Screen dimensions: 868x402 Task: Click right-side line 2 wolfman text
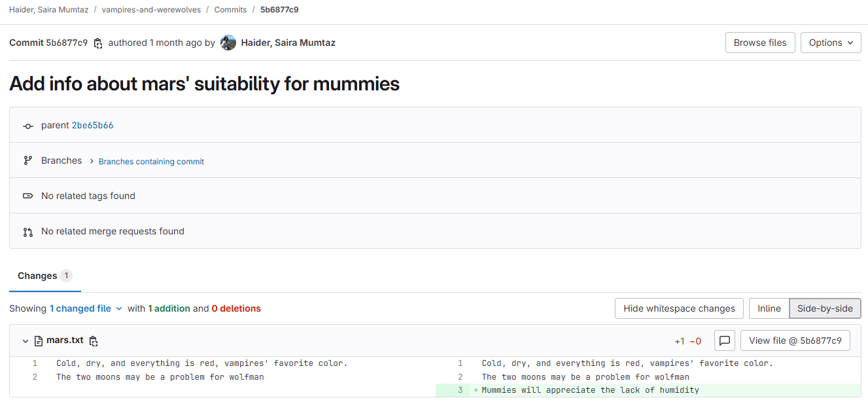pos(585,377)
